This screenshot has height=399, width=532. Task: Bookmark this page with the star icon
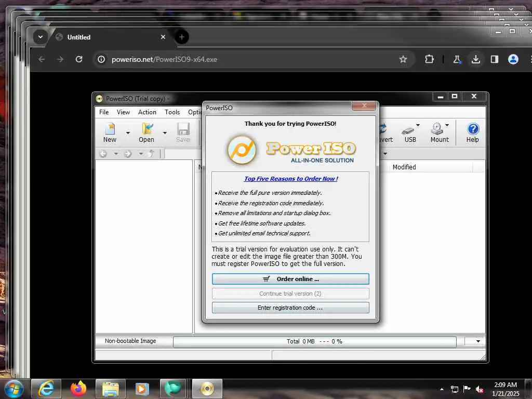(x=403, y=59)
